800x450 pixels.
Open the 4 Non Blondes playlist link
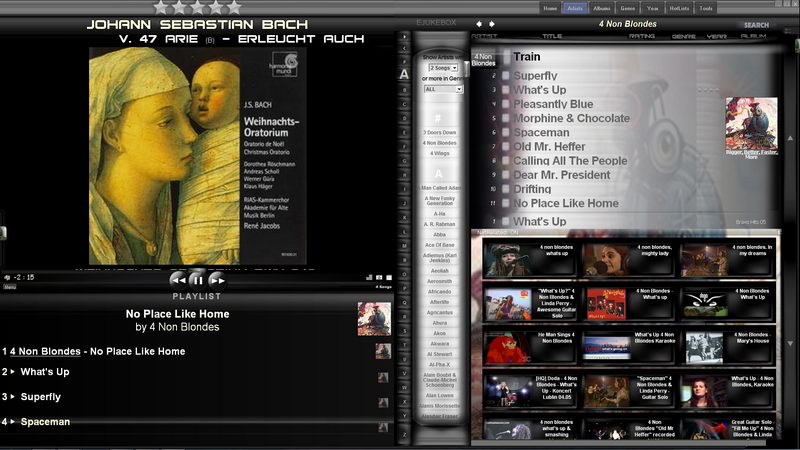(45, 352)
